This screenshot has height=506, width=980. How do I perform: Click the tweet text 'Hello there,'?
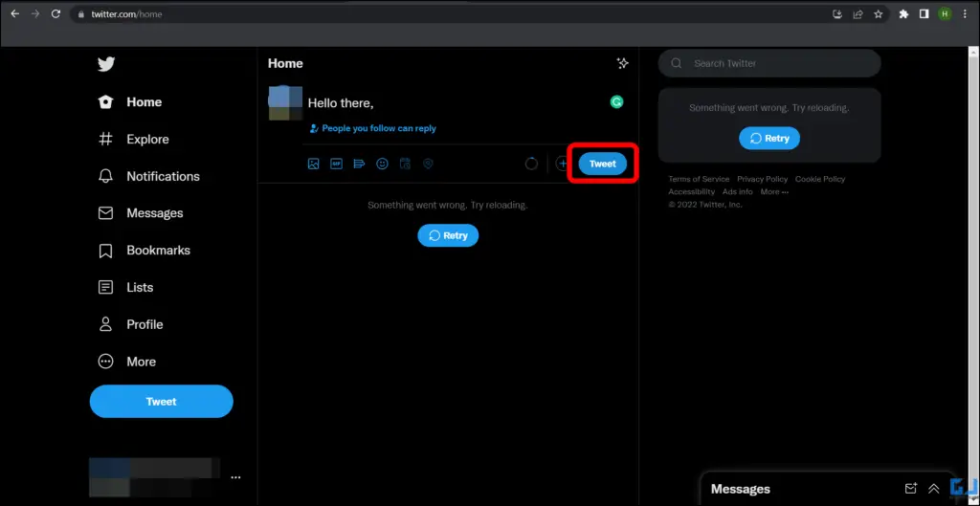(341, 103)
